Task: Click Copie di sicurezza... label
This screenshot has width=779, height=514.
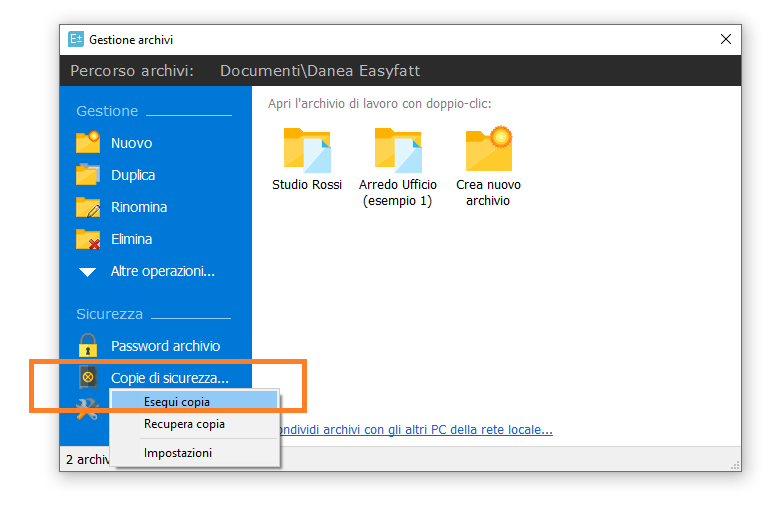Action: 170,378
